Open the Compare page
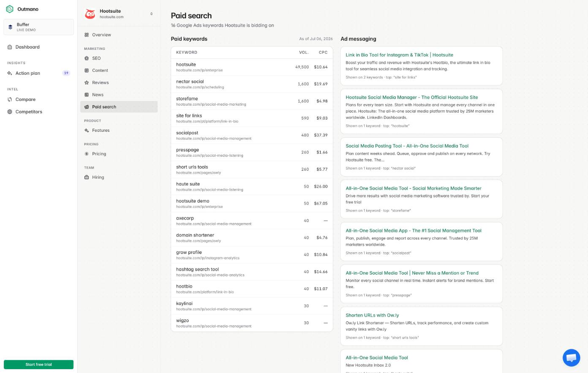588x373 pixels. [38, 100]
